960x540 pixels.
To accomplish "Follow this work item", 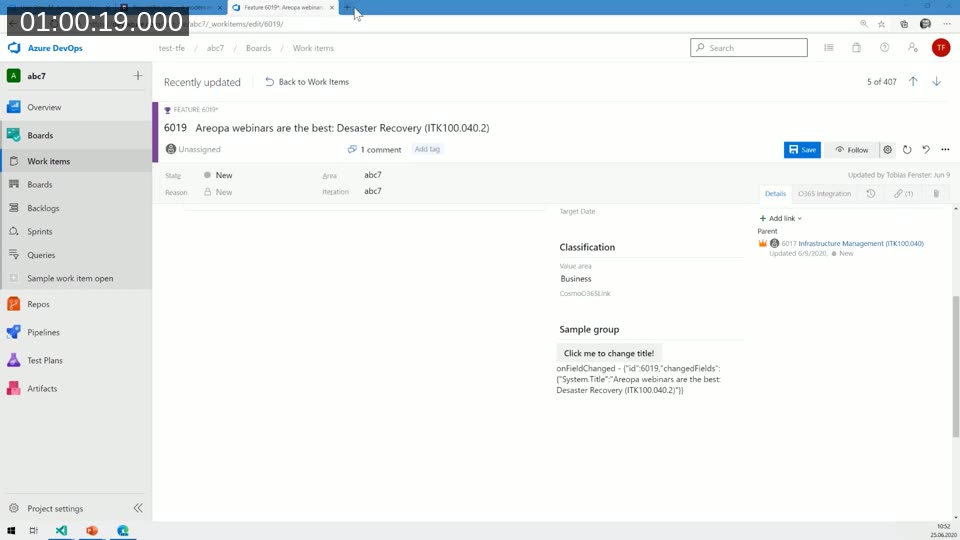I will pos(852,150).
